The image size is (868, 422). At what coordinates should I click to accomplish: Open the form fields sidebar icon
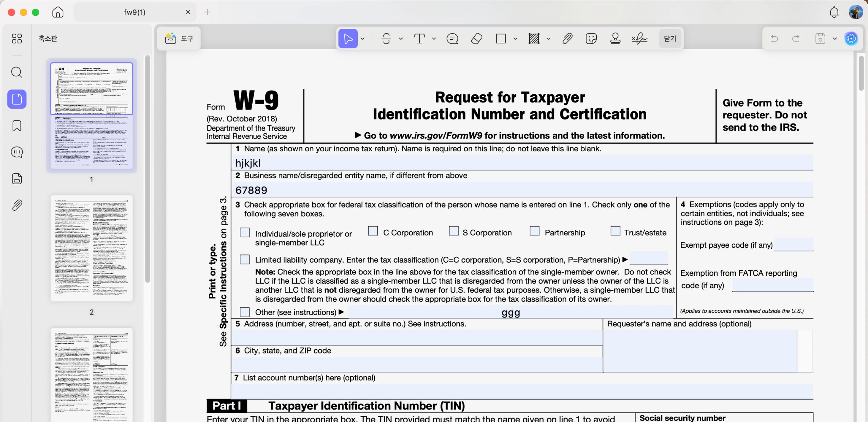17,179
